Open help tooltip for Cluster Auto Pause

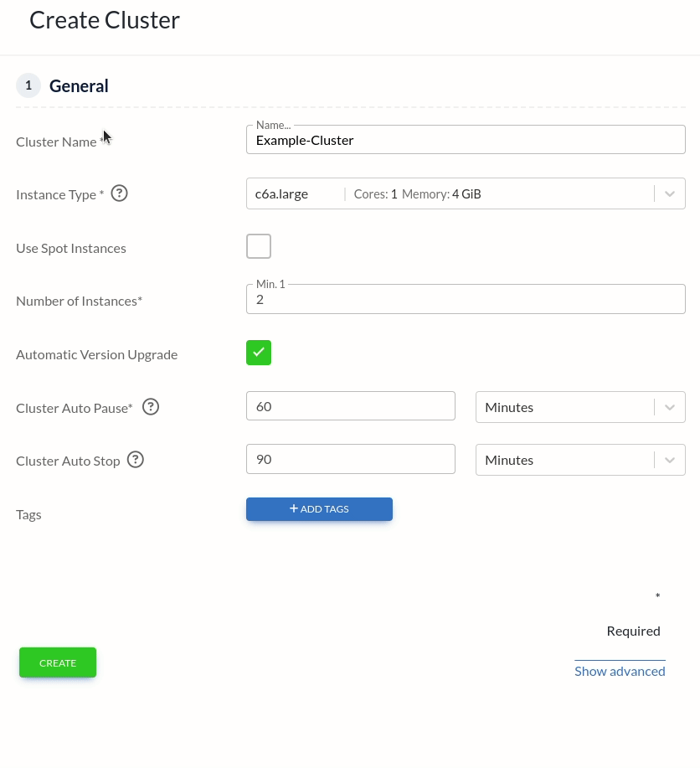pos(151,407)
